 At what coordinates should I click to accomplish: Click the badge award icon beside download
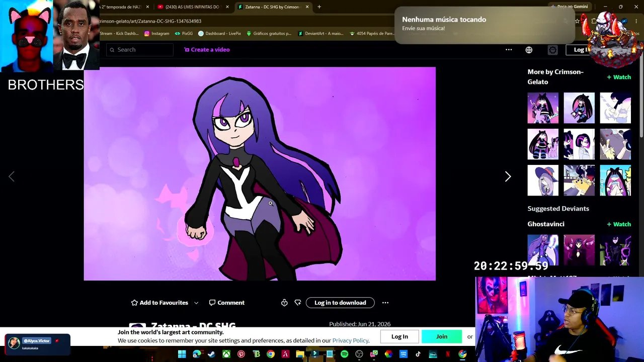(284, 303)
